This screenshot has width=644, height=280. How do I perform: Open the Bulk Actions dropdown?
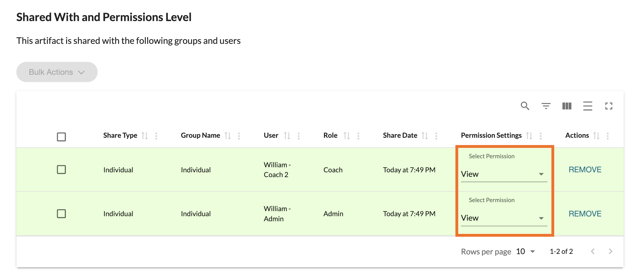(x=57, y=72)
